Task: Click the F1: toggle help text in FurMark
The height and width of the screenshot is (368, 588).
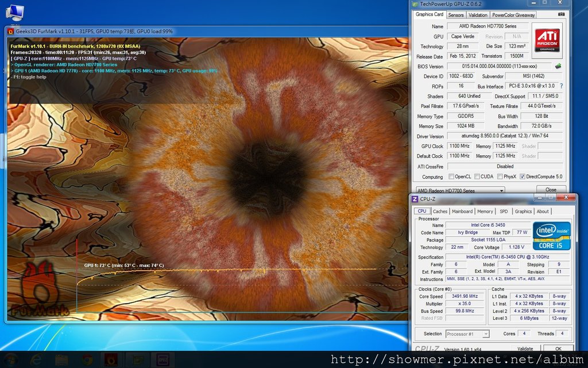Action: click(29, 77)
